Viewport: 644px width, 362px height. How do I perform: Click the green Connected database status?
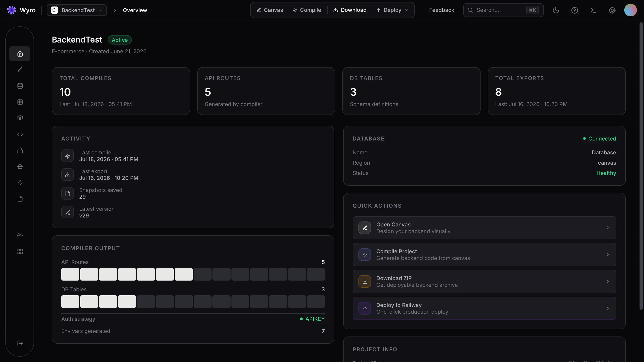[599, 138]
